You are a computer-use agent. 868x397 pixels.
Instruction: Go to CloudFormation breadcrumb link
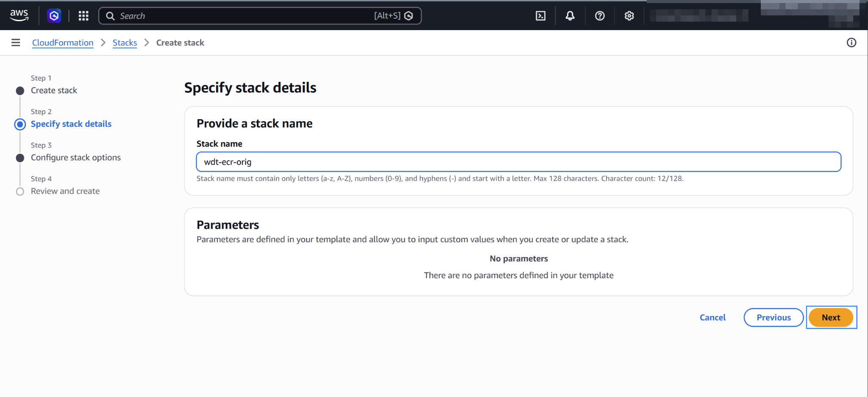(63, 42)
